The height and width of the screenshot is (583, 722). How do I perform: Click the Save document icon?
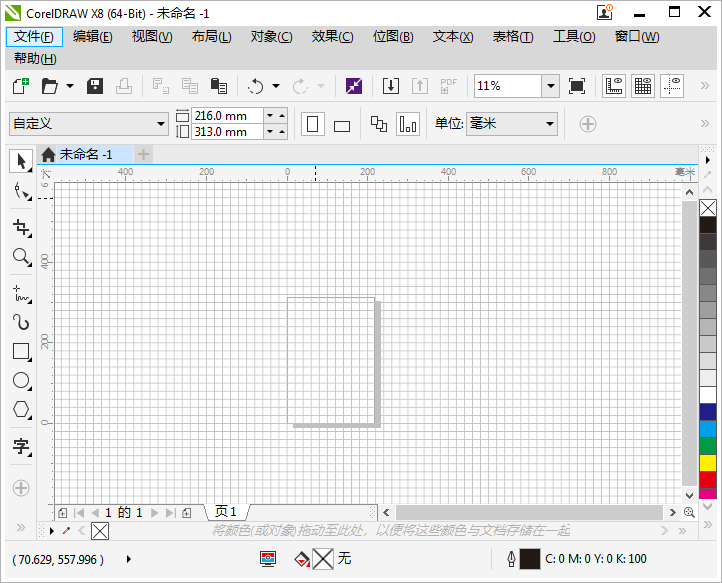96,86
